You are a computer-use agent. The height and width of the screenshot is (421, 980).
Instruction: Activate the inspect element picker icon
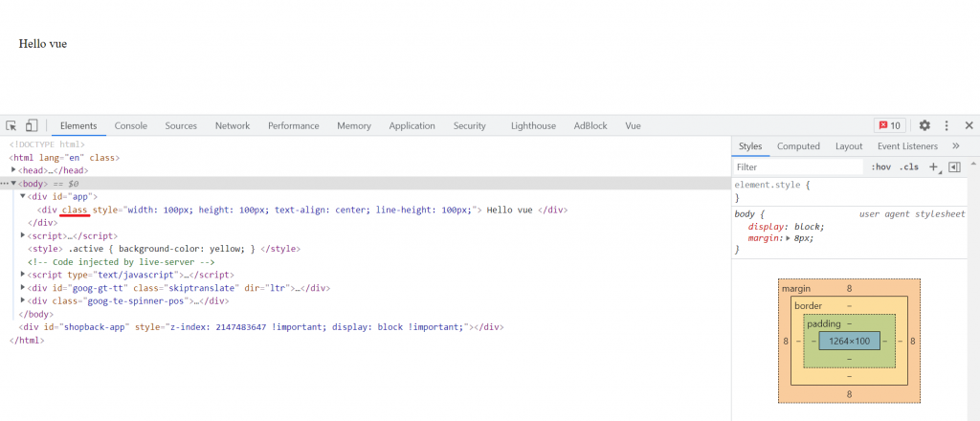(11, 125)
